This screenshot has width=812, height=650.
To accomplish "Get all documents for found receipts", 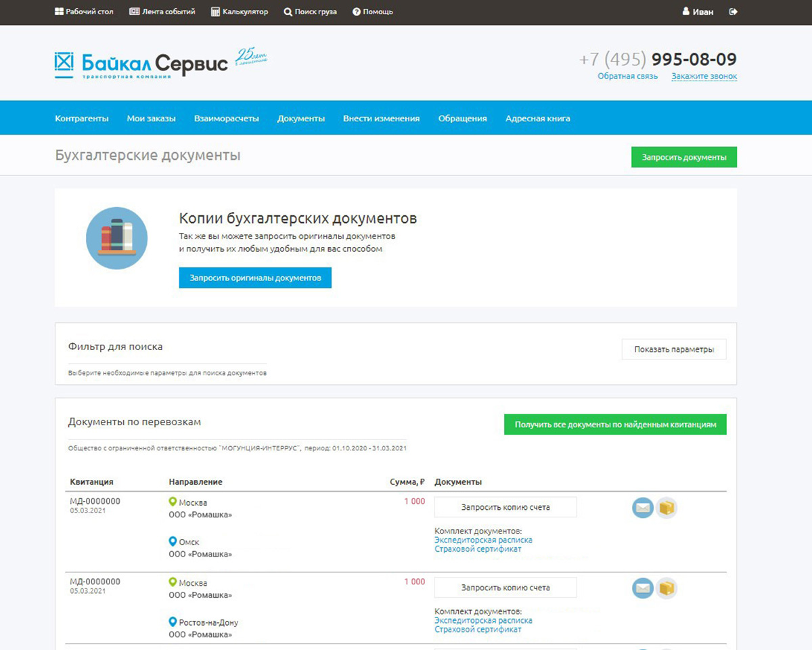I will [x=614, y=425].
